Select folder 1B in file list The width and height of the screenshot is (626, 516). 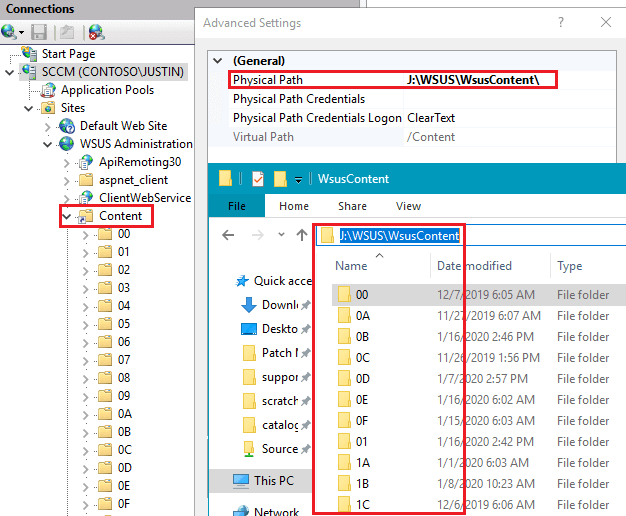(362, 484)
